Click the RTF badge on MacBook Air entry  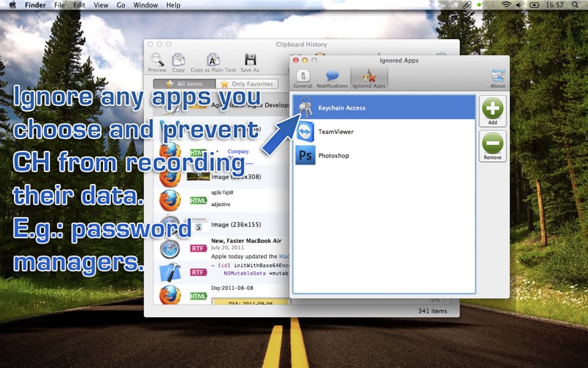pyautogui.click(x=198, y=249)
